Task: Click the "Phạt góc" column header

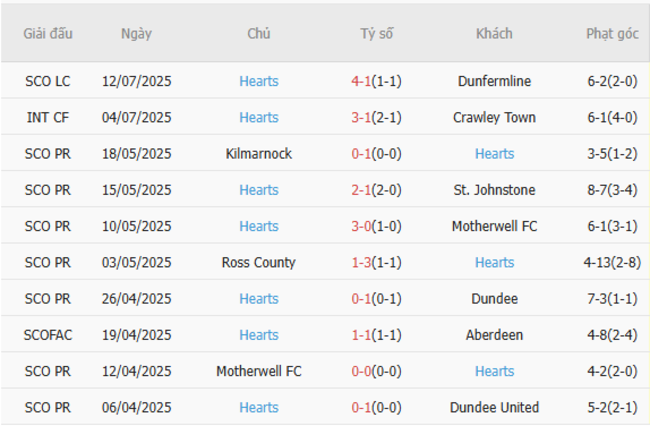Action: (x=612, y=33)
